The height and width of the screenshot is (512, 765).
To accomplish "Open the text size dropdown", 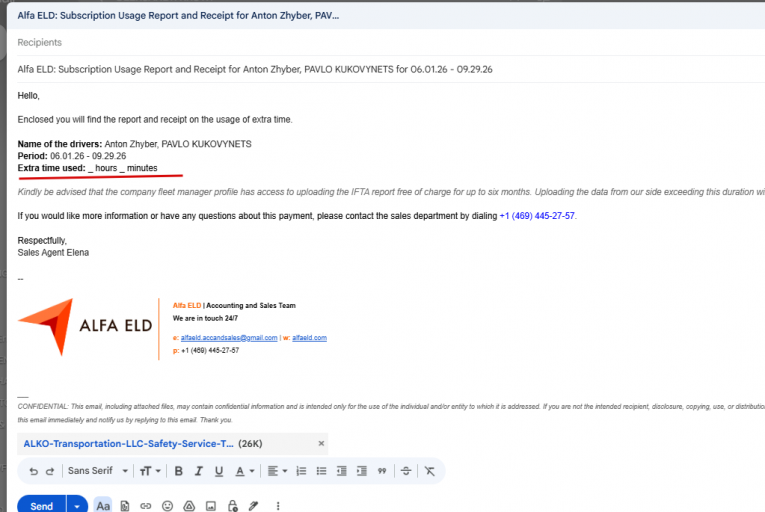I will point(150,471).
